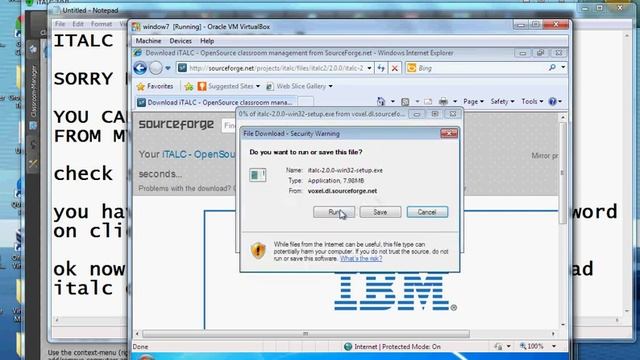
Task: Open a new blank IE tab
Action: (305, 102)
